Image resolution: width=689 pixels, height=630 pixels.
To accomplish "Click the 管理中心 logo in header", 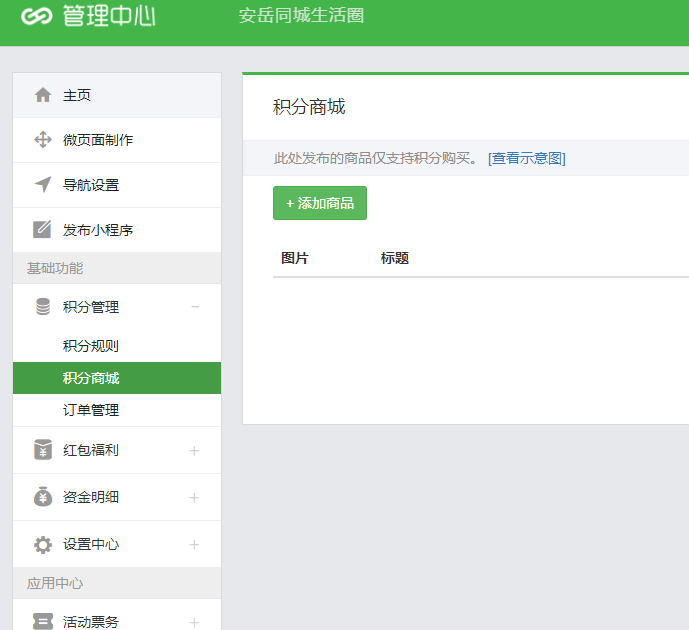I will pos(88,17).
